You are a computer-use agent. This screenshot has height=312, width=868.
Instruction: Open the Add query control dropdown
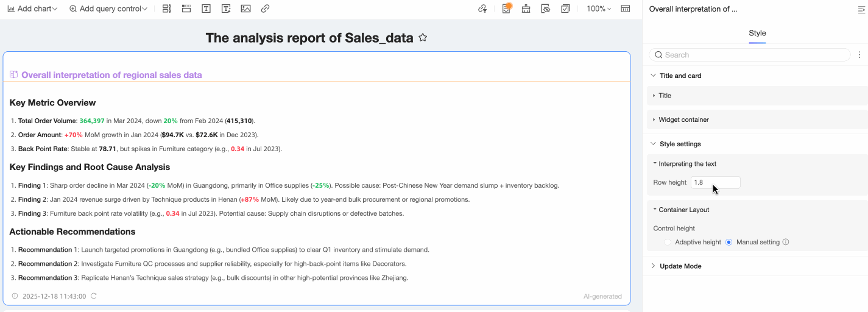pos(108,9)
